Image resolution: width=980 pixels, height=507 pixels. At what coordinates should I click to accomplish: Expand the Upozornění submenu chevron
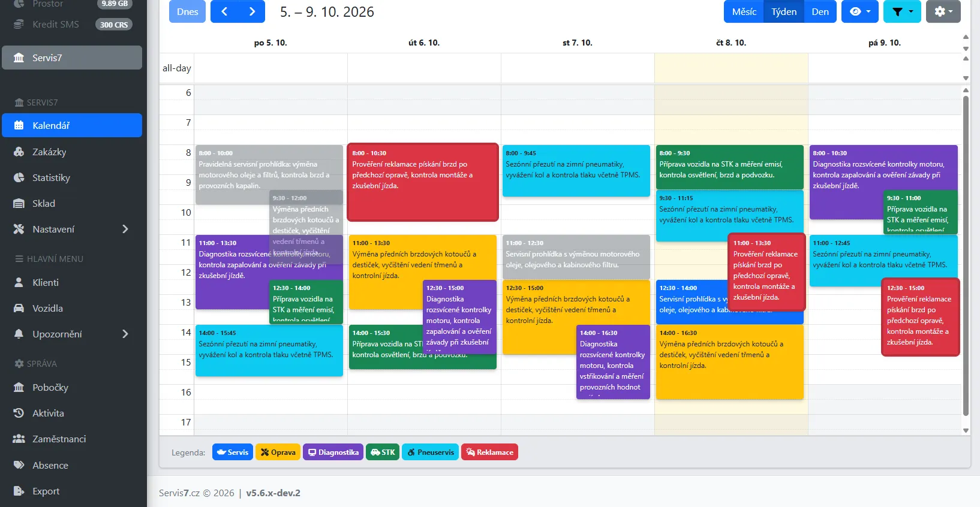click(125, 334)
